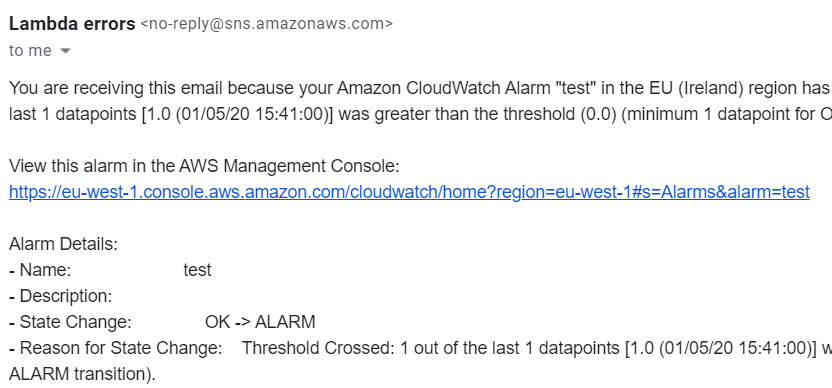Click the "- Name:" field label
832x388 pixels.
tap(40, 270)
